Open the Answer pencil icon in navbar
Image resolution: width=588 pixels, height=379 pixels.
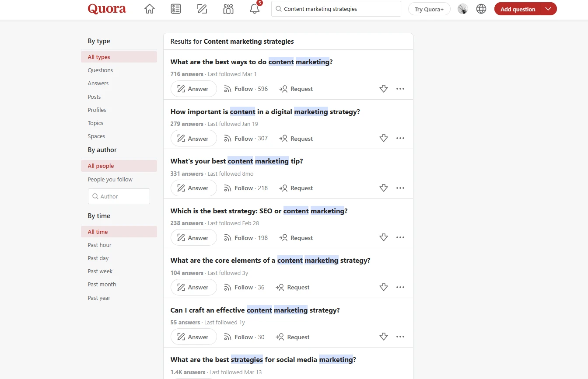202,9
